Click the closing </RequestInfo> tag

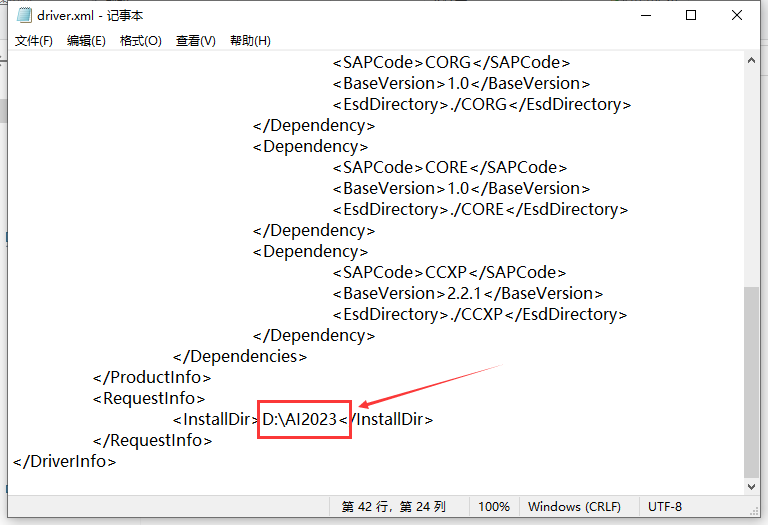point(152,441)
